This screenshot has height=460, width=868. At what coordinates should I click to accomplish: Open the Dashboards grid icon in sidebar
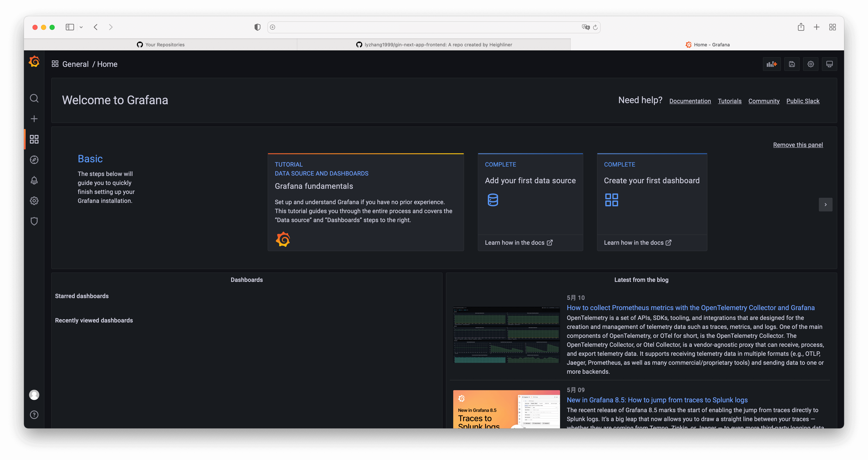[34, 139]
